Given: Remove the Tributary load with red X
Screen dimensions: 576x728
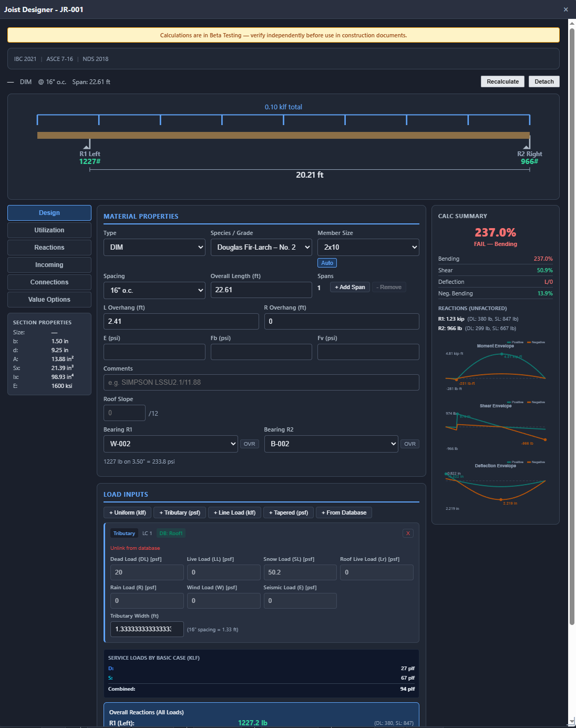Looking at the screenshot, I should 408,533.
